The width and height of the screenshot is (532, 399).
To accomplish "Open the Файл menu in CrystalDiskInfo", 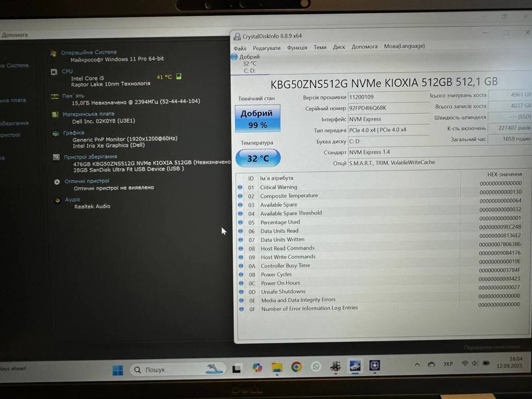I will click(240, 48).
